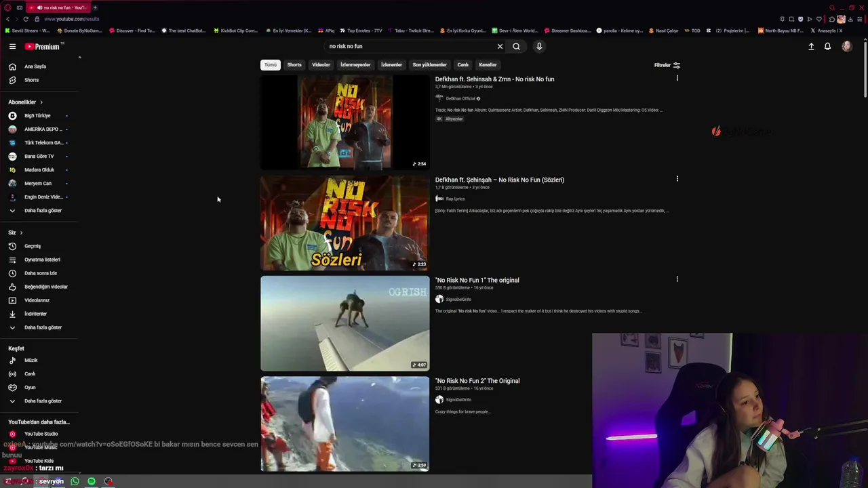The width and height of the screenshot is (868, 488).
Task: Open more options for Sözleri video
Action: pyautogui.click(x=677, y=179)
